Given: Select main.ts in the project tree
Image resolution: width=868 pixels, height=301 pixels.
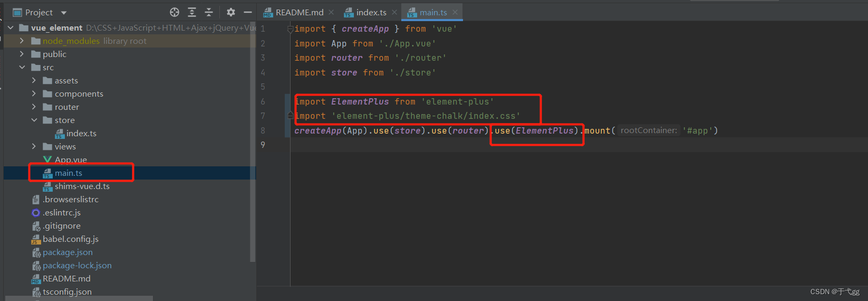Looking at the screenshot, I should [130, 173].
